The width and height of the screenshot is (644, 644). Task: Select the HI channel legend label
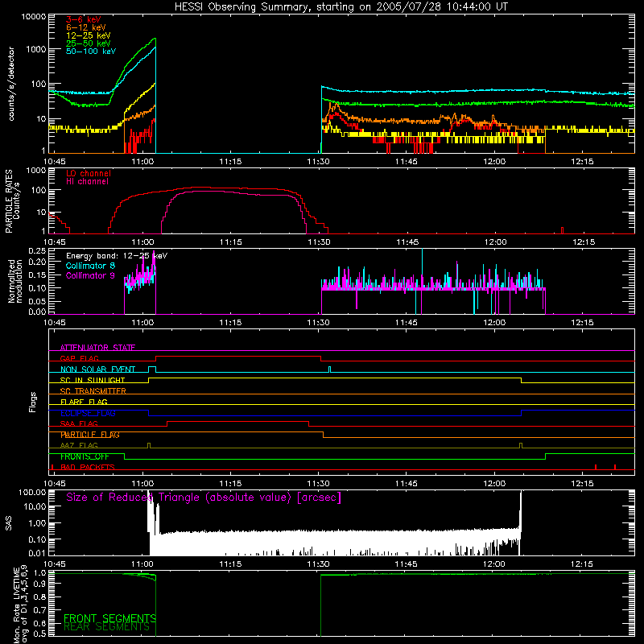[x=88, y=182]
